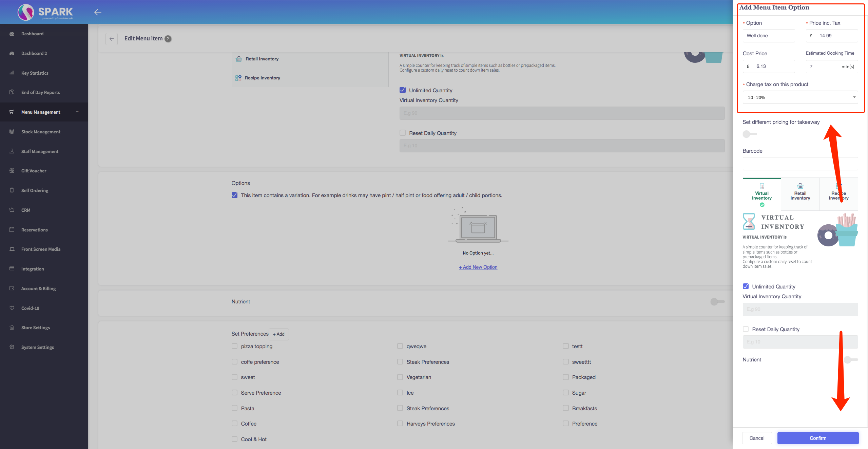Click the SPARK logo
This screenshot has width=868, height=449.
click(x=45, y=12)
